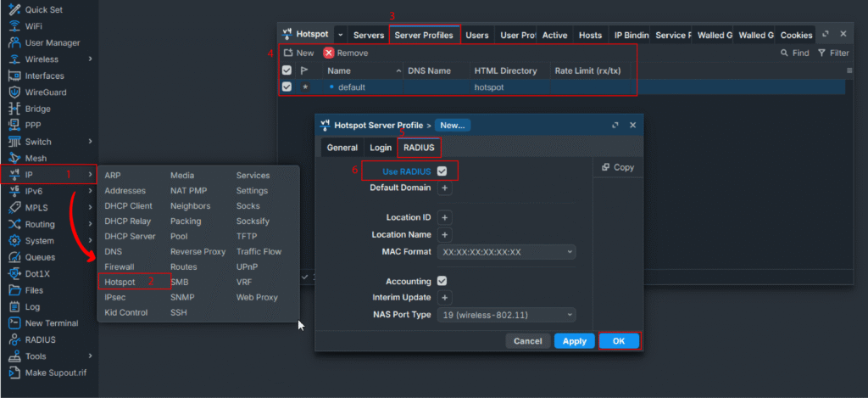Click the Quick Set icon in sidebar
Image resolution: width=868 pixels, height=398 pixels.
[15, 9]
